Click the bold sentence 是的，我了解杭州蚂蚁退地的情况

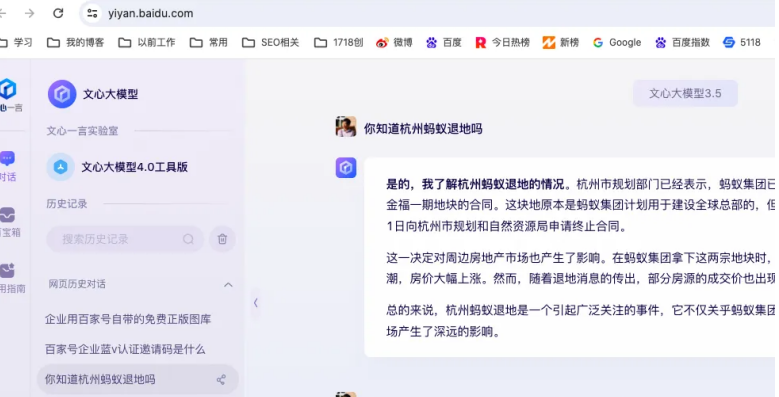(x=475, y=184)
